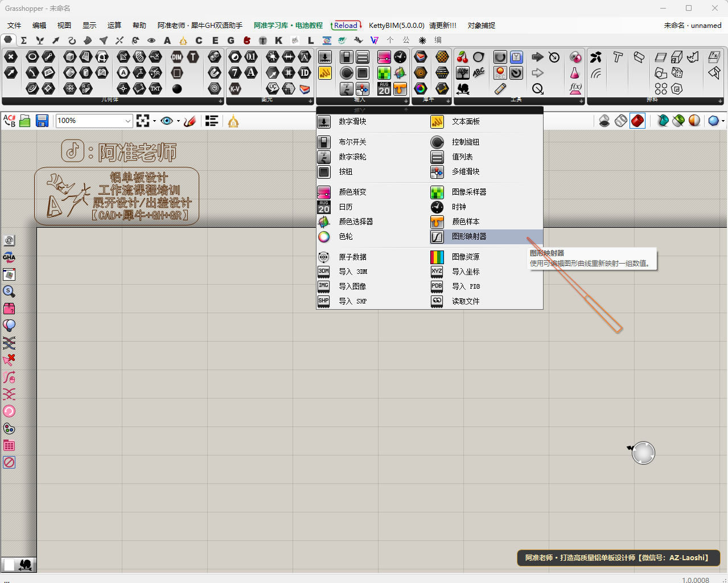Click the pink box question-mark sidebar icon

point(9,309)
